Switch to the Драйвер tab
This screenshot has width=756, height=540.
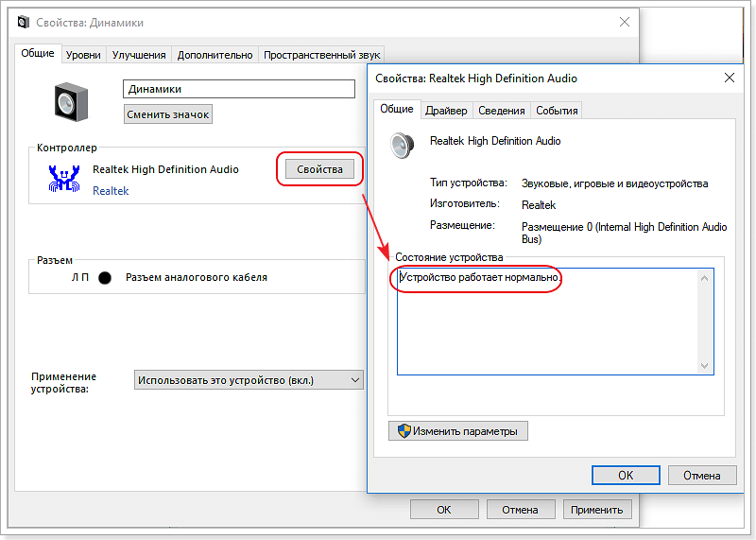tap(446, 111)
